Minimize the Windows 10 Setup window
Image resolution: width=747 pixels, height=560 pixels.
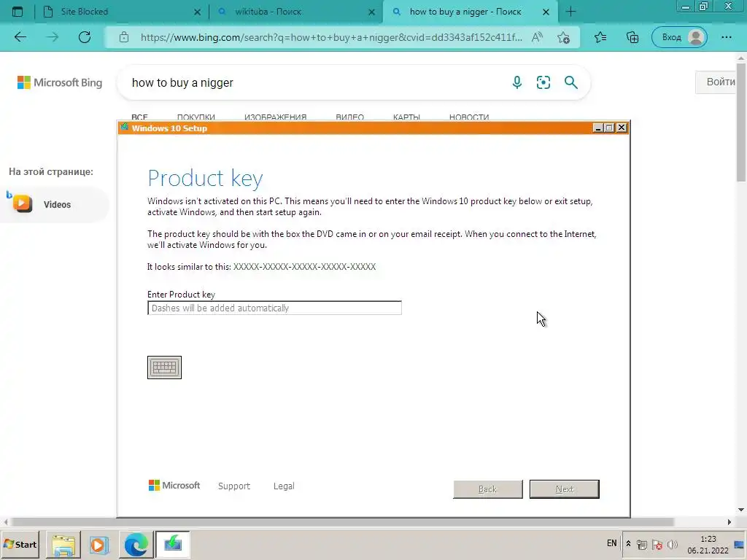[x=598, y=128]
